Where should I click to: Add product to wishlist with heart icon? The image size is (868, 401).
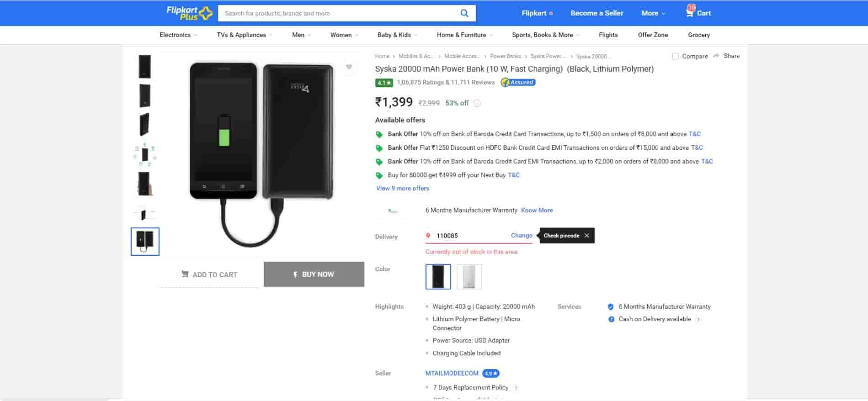[x=349, y=67]
